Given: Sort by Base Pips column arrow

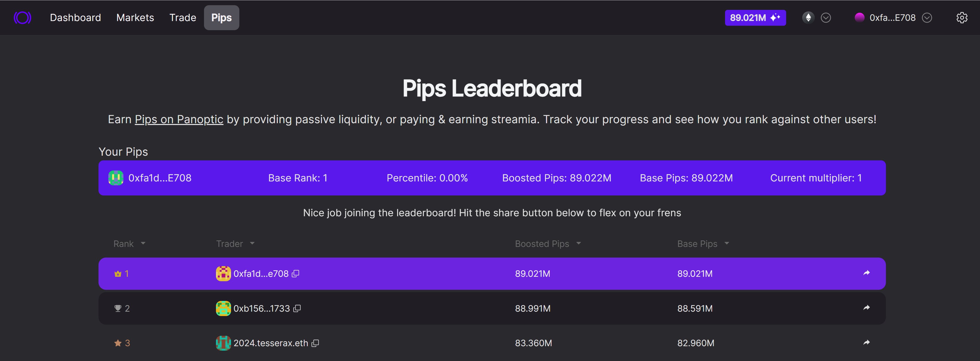Looking at the screenshot, I should (727, 244).
